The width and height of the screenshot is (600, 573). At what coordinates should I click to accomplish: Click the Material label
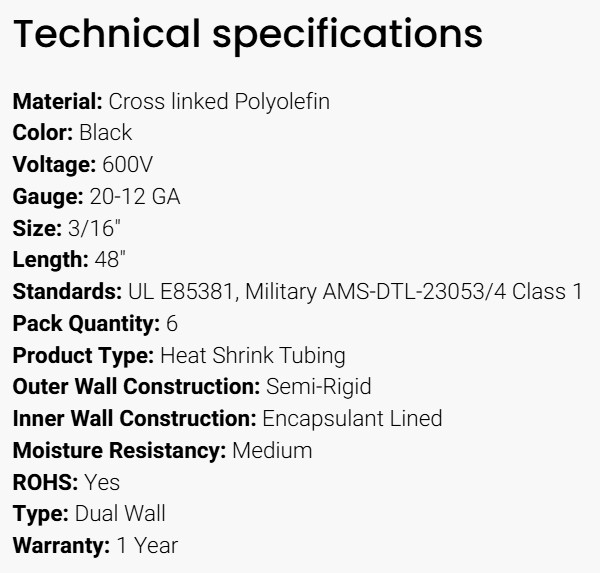click(57, 101)
